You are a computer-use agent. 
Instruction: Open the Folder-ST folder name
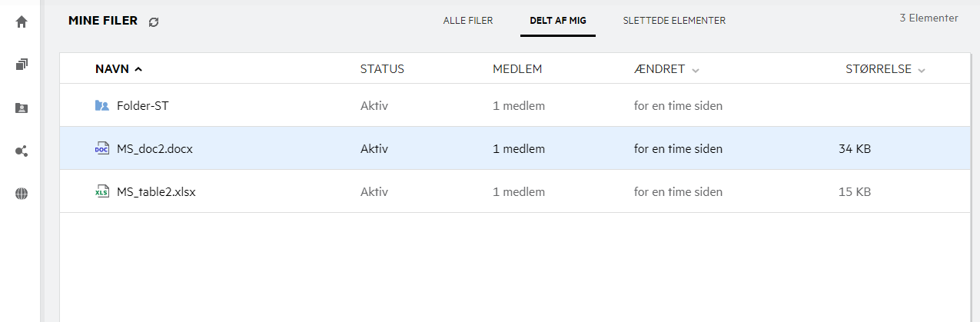tap(143, 105)
